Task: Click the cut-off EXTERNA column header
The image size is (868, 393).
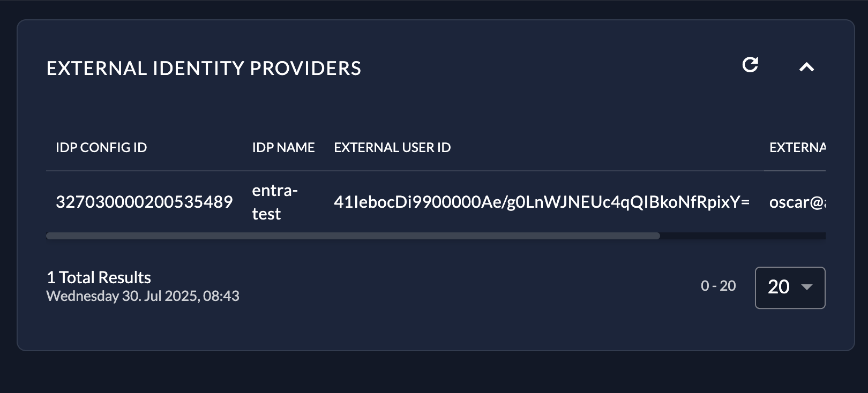Action: coord(797,147)
